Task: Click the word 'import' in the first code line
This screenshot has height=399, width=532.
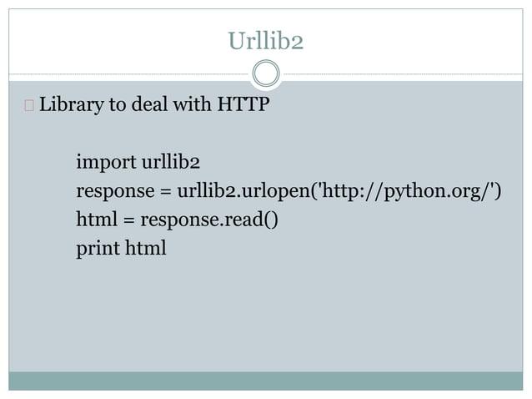Action: tap(106, 162)
